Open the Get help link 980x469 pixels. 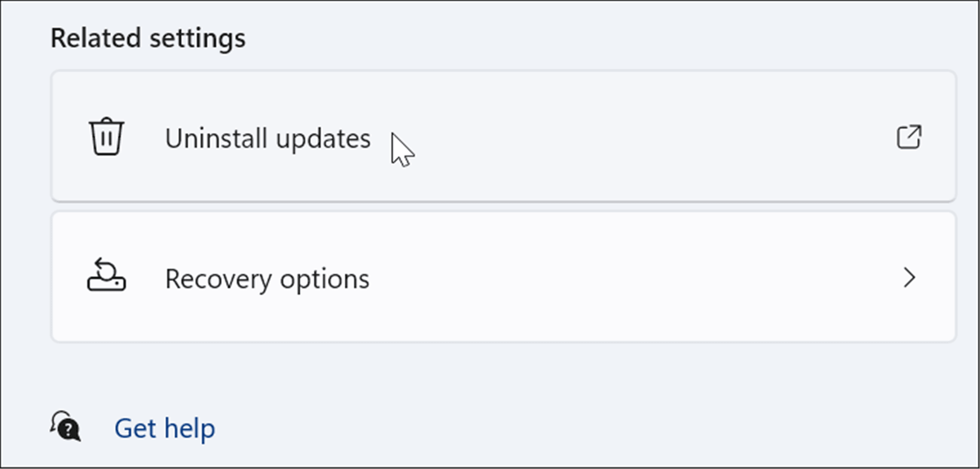164,428
